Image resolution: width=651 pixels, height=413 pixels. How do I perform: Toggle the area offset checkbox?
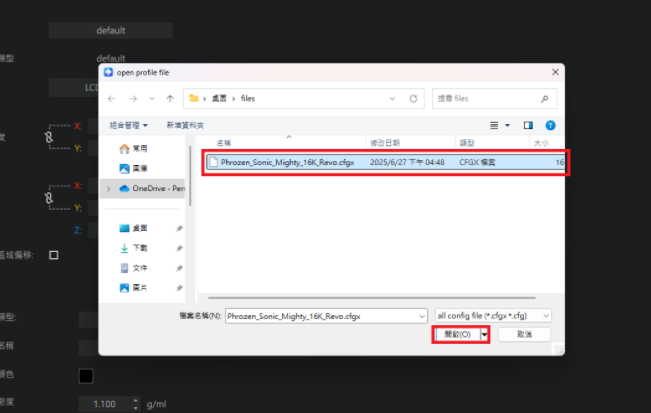[54, 255]
